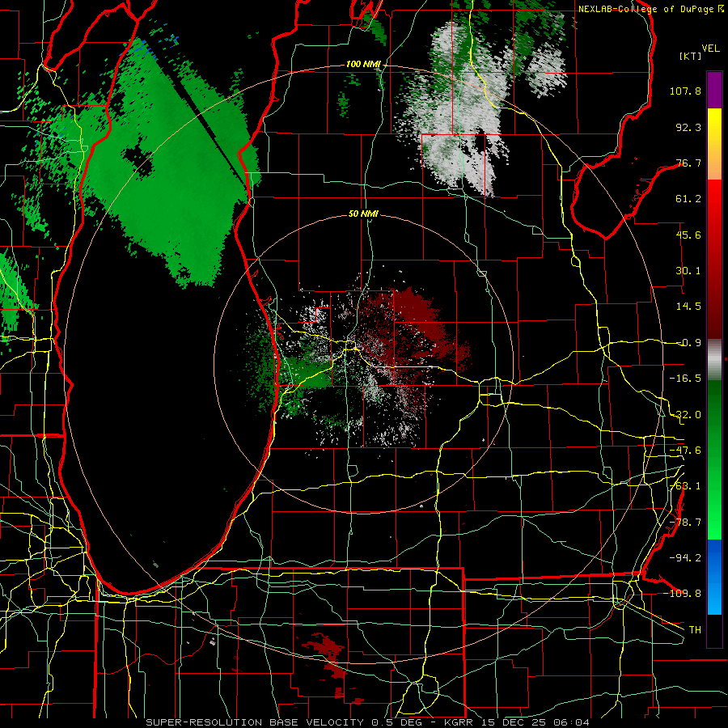The image size is (728, 728).
Task: Select the -32.0 scale value
Action: [685, 414]
